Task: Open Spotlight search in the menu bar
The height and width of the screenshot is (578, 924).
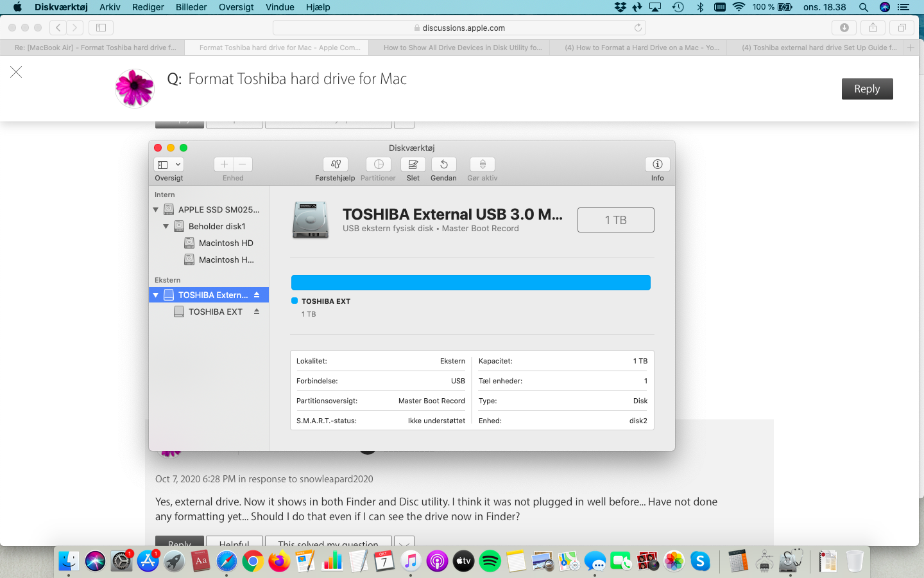Action: 864,7
